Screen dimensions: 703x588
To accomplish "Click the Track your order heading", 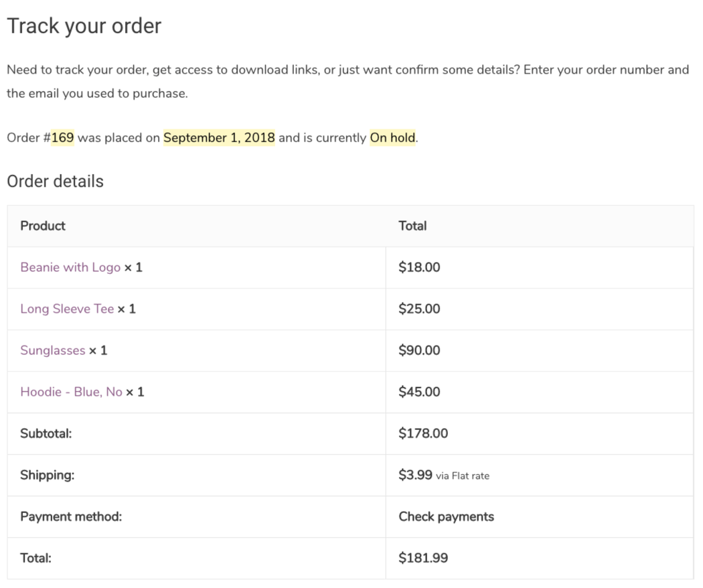I will point(84,26).
